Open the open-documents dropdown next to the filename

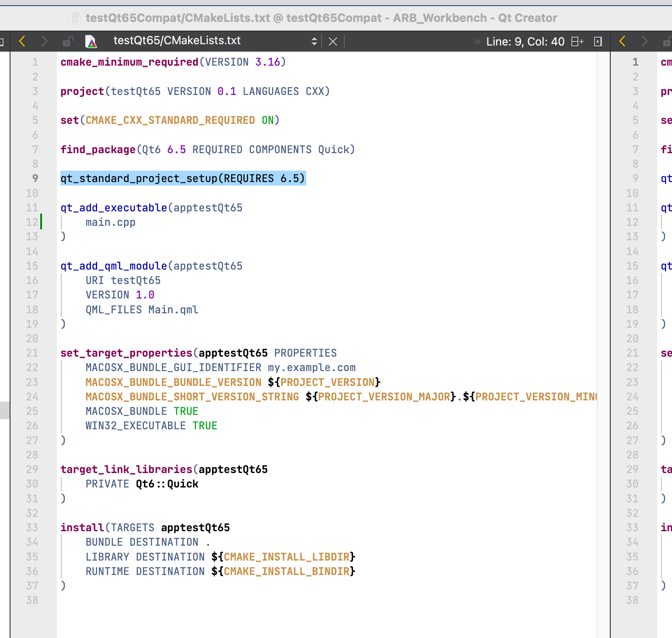coord(314,41)
